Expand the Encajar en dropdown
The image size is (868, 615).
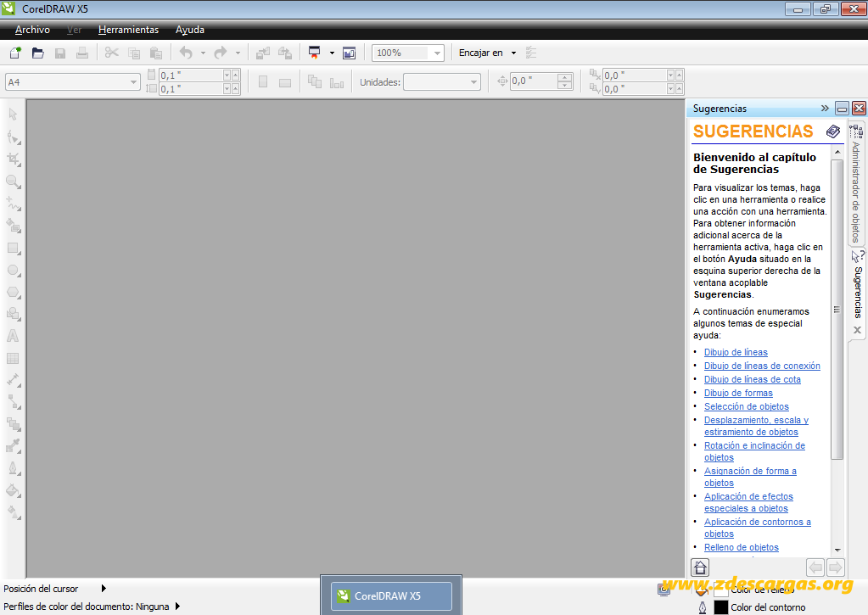point(513,53)
